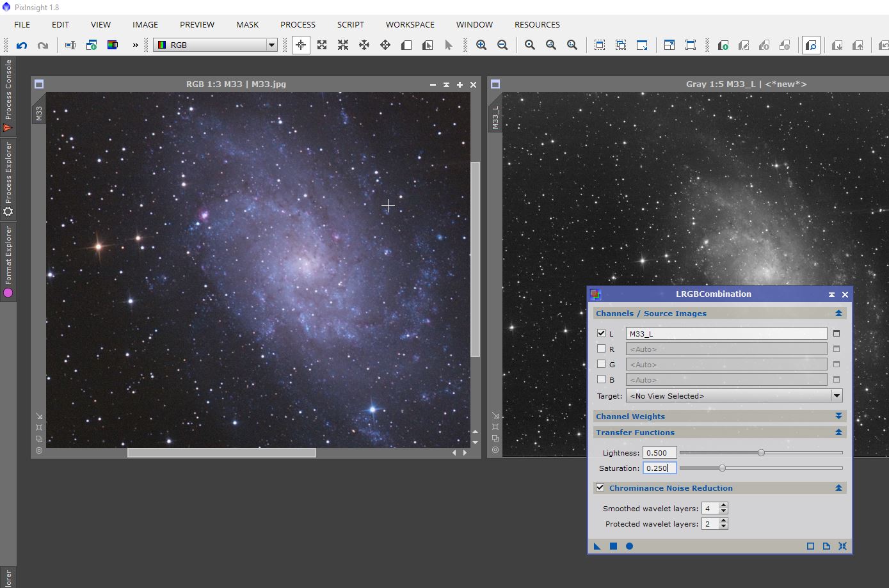889x588 pixels.
Task: Decrease Protected wavelet layers stepper
Action: tap(723, 527)
